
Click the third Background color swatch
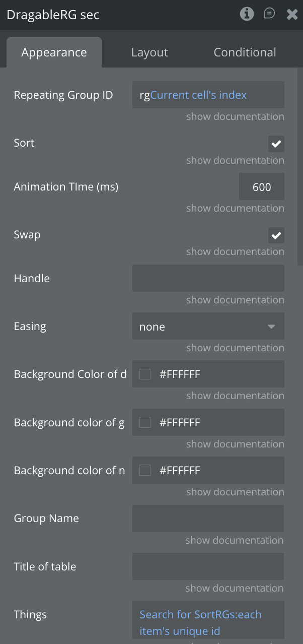(145, 471)
